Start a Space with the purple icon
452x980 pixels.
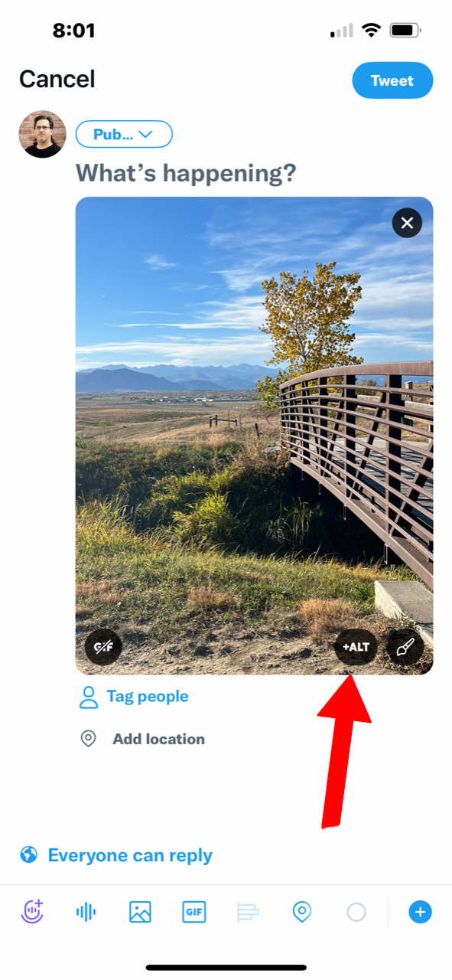tap(32, 912)
